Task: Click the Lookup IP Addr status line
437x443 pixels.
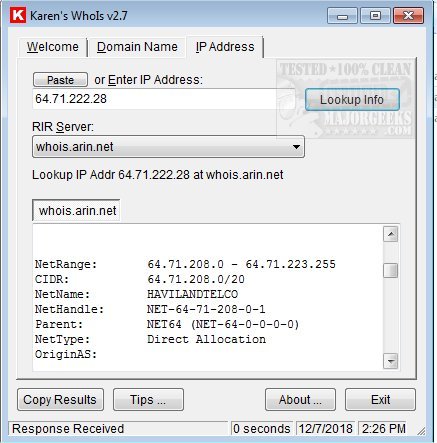Action: tap(158, 175)
